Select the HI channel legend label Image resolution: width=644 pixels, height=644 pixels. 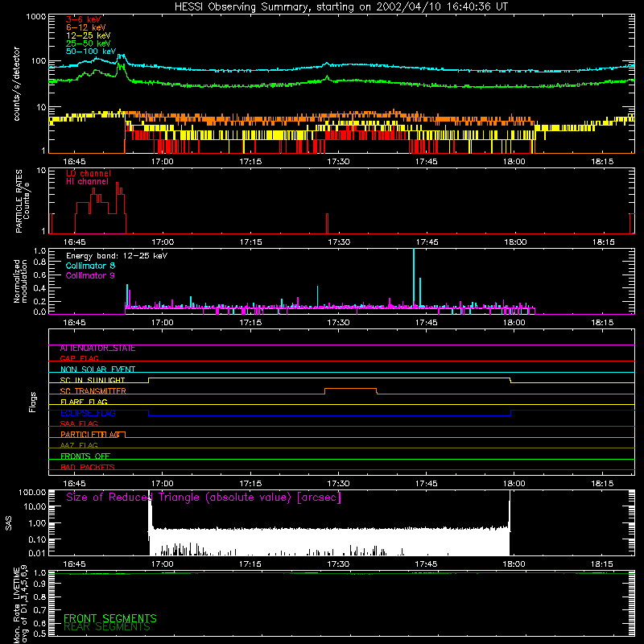pyautogui.click(x=88, y=182)
